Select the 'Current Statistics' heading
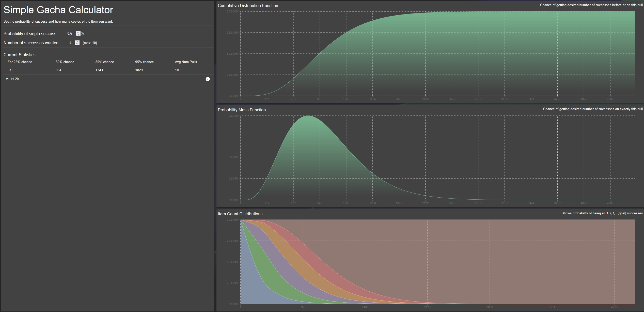This screenshot has width=644, height=312. click(x=20, y=55)
